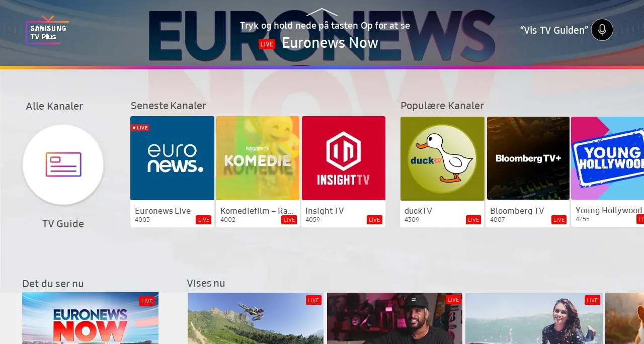Image resolution: width=644 pixels, height=344 pixels.
Task: Click channel number 4007
Action: coord(498,220)
